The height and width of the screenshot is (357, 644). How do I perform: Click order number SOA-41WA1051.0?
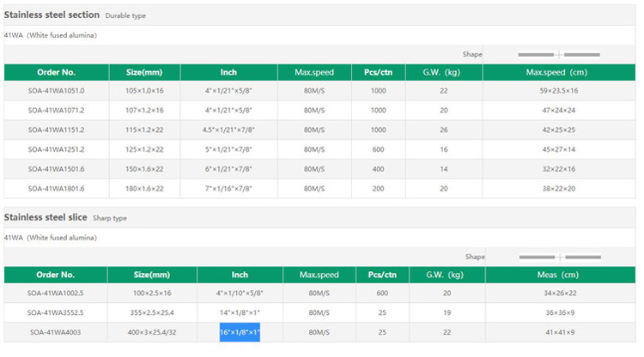56,90
